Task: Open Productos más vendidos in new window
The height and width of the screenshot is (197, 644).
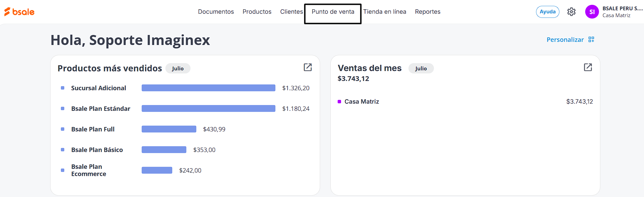Action: coord(308,67)
